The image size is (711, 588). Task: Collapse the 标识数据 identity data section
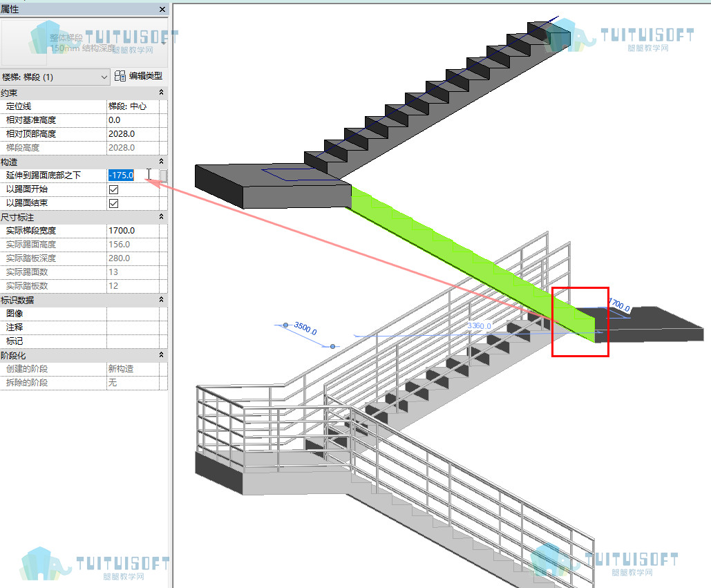coord(161,300)
